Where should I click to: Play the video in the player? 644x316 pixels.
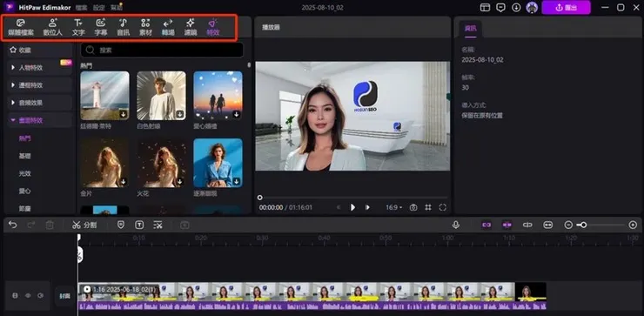click(x=352, y=207)
